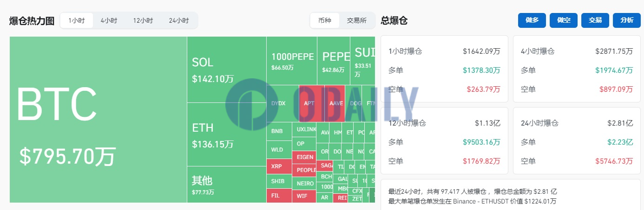Click the 做多 button
Screen dimensions: 644x210
(532, 20)
